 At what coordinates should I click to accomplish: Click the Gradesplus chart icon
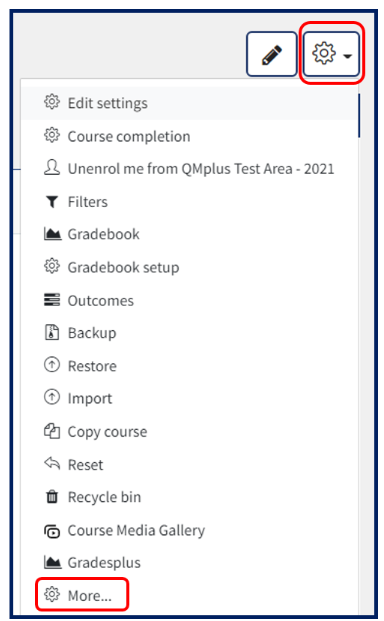(x=52, y=562)
